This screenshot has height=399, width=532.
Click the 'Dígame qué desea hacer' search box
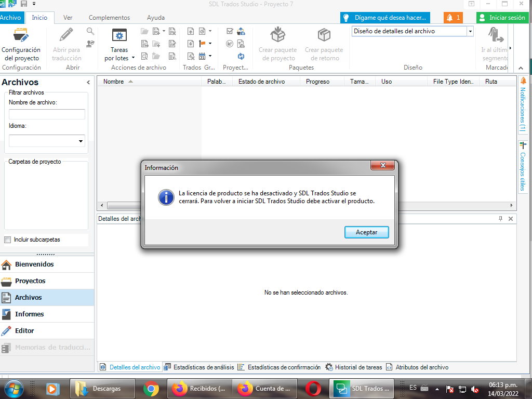[x=385, y=18]
